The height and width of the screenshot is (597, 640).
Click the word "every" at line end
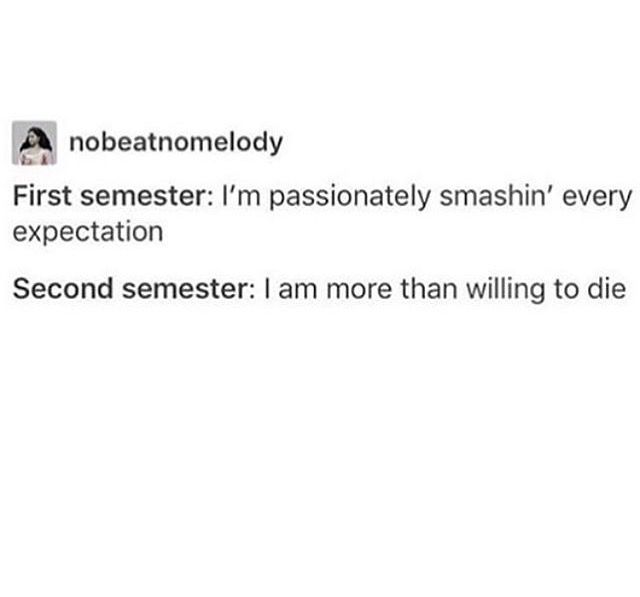point(597,199)
